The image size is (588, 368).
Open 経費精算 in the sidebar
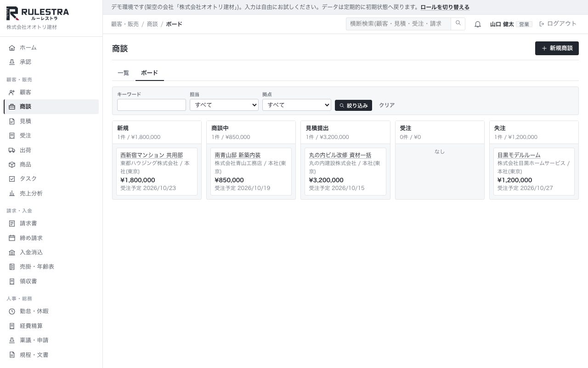point(51,326)
